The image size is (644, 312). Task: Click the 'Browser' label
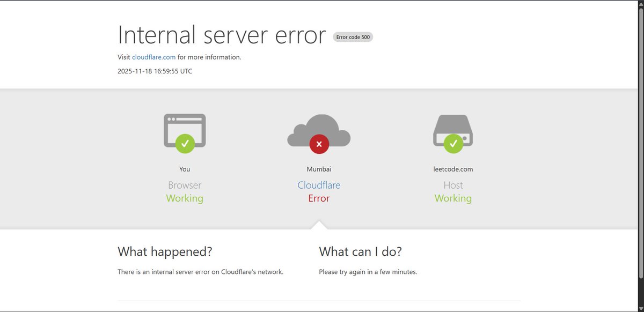185,185
